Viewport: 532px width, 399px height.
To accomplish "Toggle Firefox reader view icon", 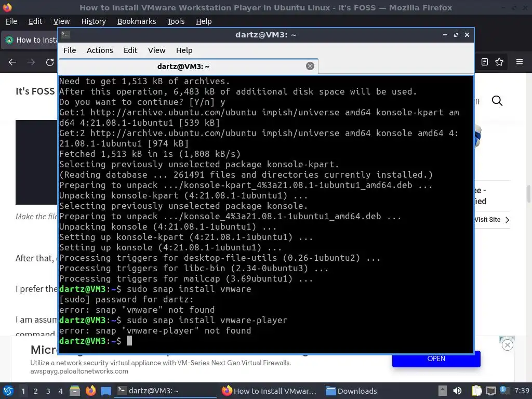I will pyautogui.click(x=485, y=62).
